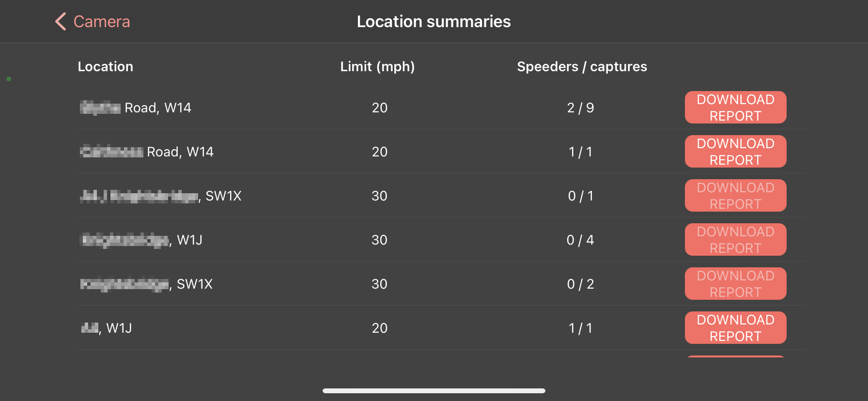
Task: Download report for W1J row with 1 / 1
Action: pyautogui.click(x=735, y=328)
